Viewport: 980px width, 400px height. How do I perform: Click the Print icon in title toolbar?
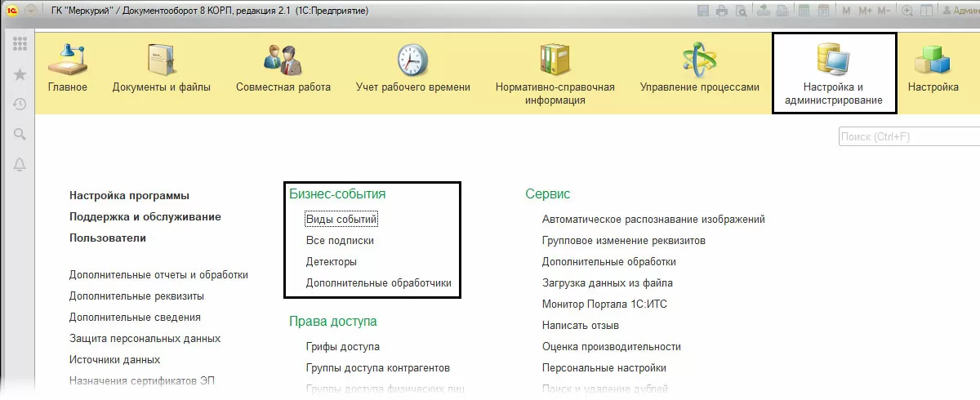click(722, 11)
